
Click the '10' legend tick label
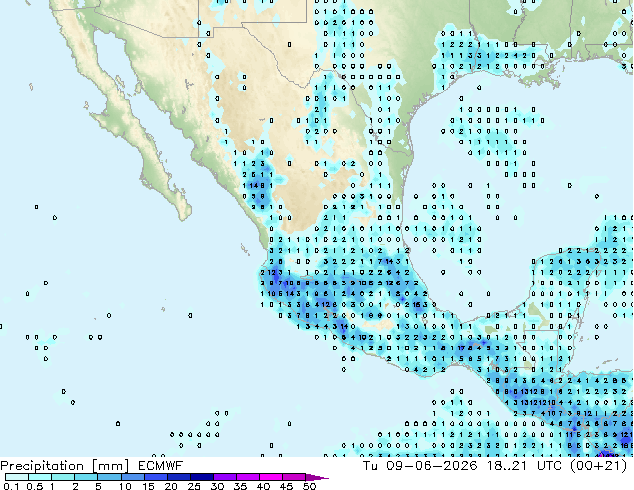click(x=125, y=486)
